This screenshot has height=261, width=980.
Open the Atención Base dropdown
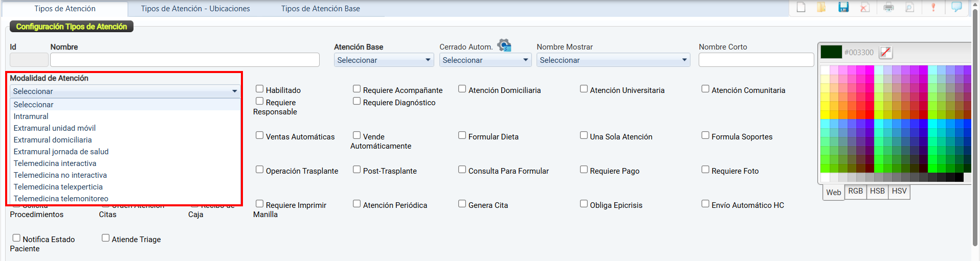384,60
